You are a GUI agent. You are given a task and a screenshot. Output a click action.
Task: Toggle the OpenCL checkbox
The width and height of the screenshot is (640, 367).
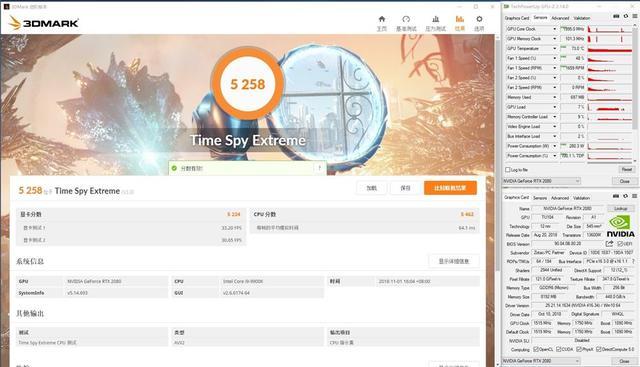tap(536, 349)
